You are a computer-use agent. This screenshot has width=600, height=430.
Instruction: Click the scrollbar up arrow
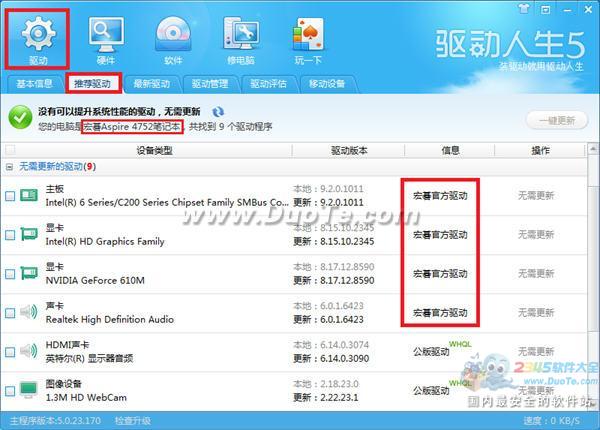tap(593, 149)
